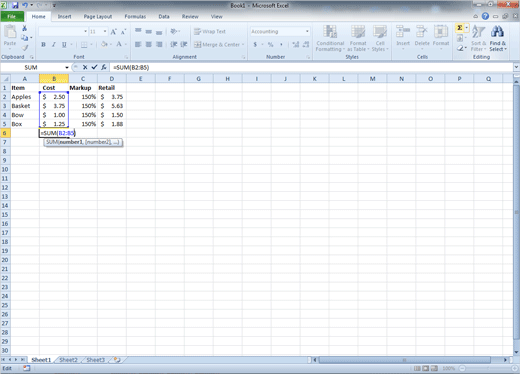The image size is (520, 374).
Task: Click the Format Painter brush icon
Action: pos(24,47)
